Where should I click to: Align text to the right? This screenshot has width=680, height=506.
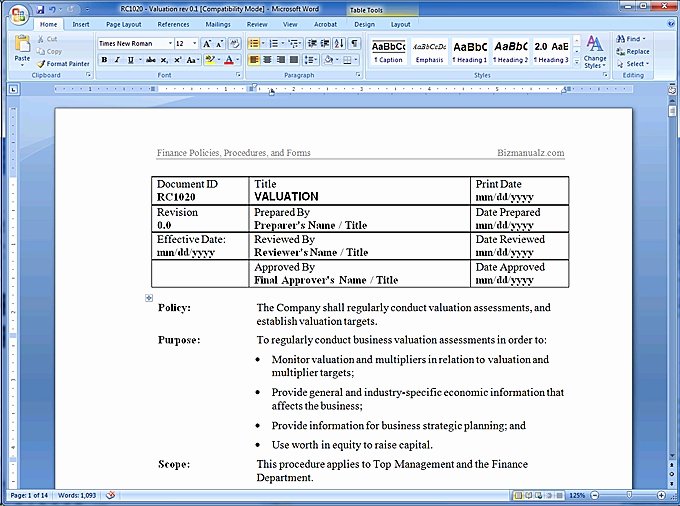(281, 60)
